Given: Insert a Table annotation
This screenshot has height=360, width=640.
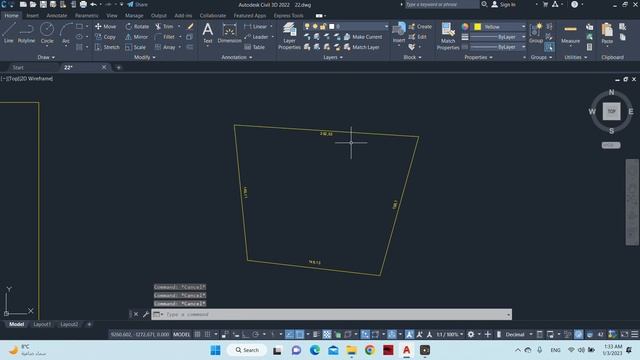Looking at the screenshot, I should pos(254,47).
